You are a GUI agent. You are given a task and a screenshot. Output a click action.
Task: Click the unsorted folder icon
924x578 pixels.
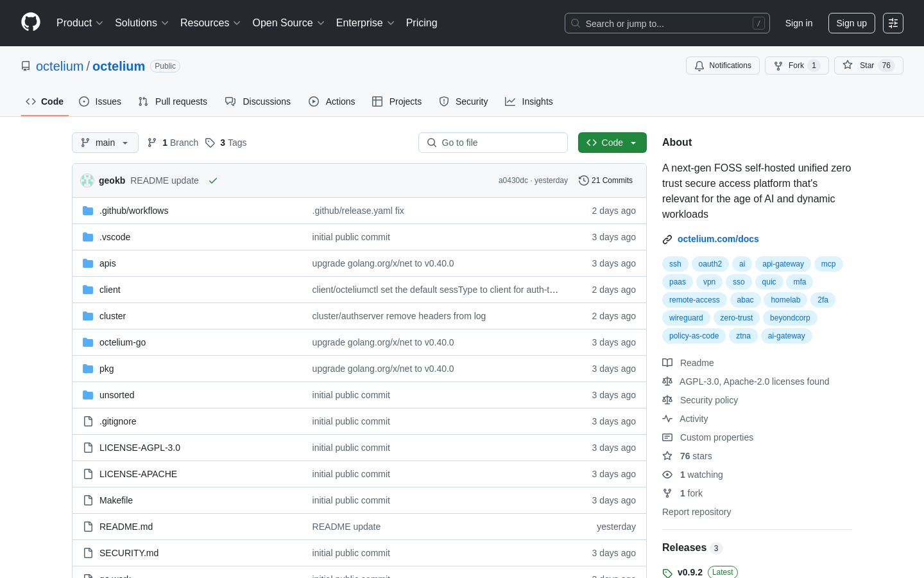coord(88,395)
